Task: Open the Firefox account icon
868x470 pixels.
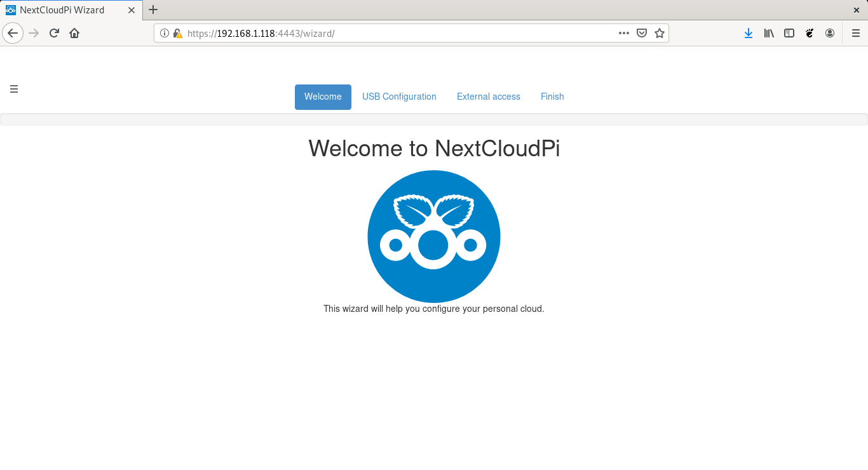Action: coord(830,33)
